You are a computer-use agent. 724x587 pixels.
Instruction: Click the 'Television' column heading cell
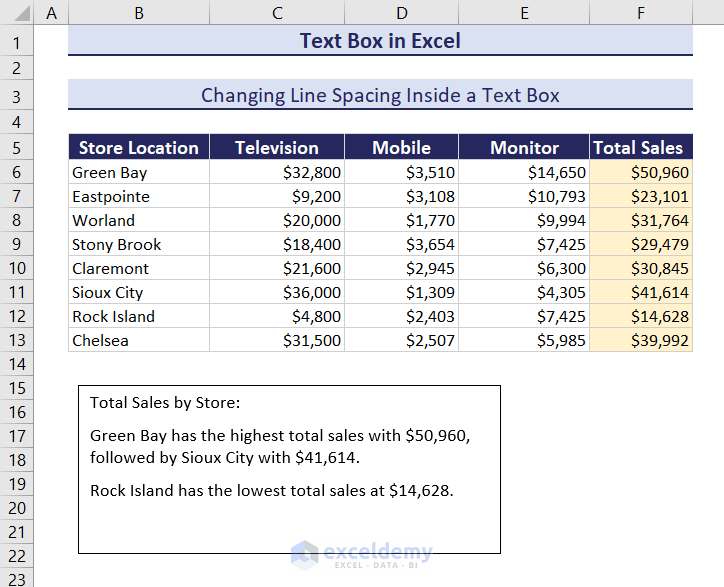coord(277,147)
